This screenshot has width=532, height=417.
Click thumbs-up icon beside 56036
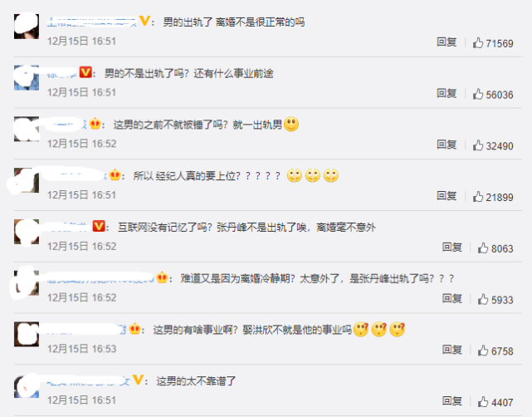[478, 94]
